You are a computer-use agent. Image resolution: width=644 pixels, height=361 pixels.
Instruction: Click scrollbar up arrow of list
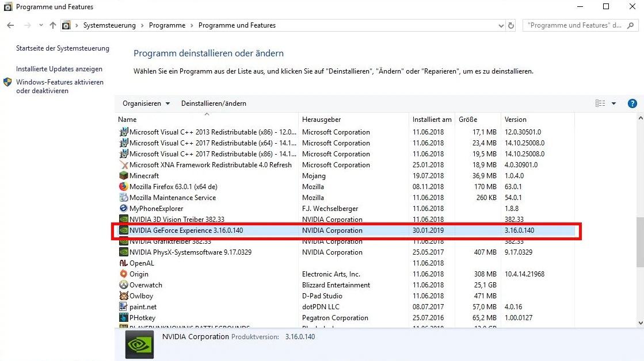click(x=641, y=118)
